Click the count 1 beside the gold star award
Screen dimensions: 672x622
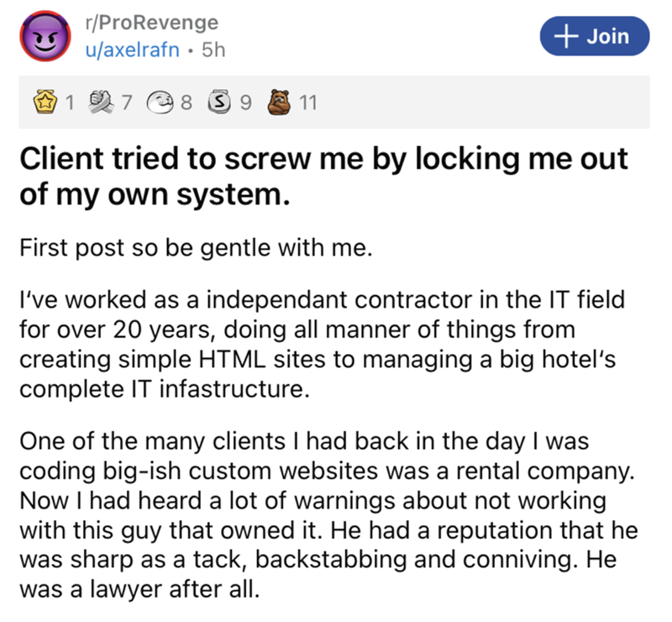(69, 103)
